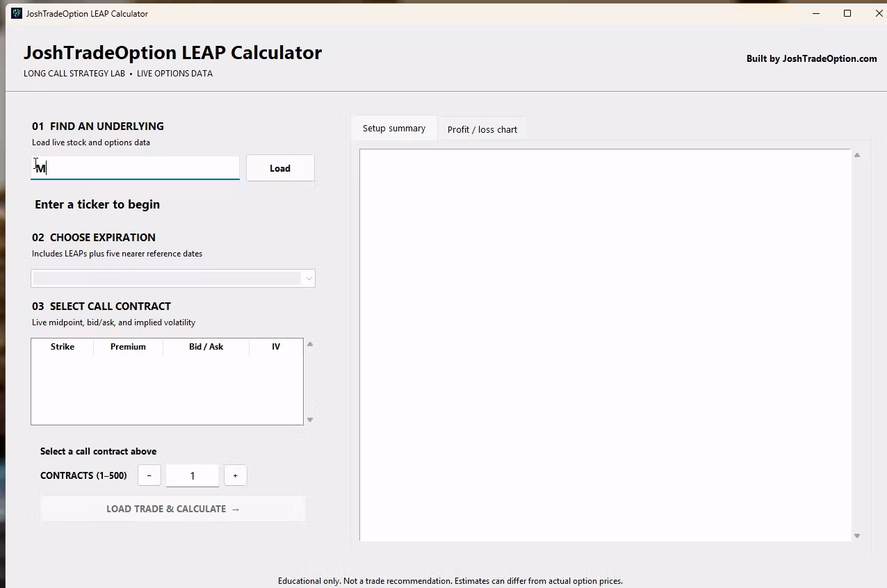Switch to the Profit / loss chart tab
887x588 pixels.
point(482,129)
